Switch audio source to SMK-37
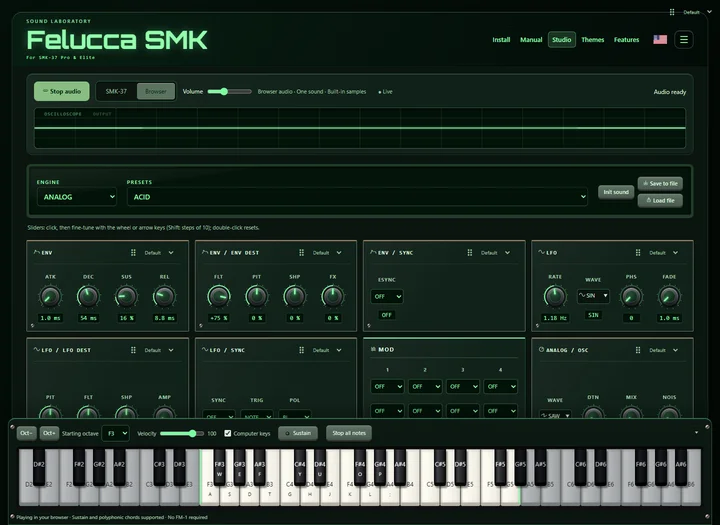Image resolution: width=720 pixels, height=525 pixels. click(116, 91)
